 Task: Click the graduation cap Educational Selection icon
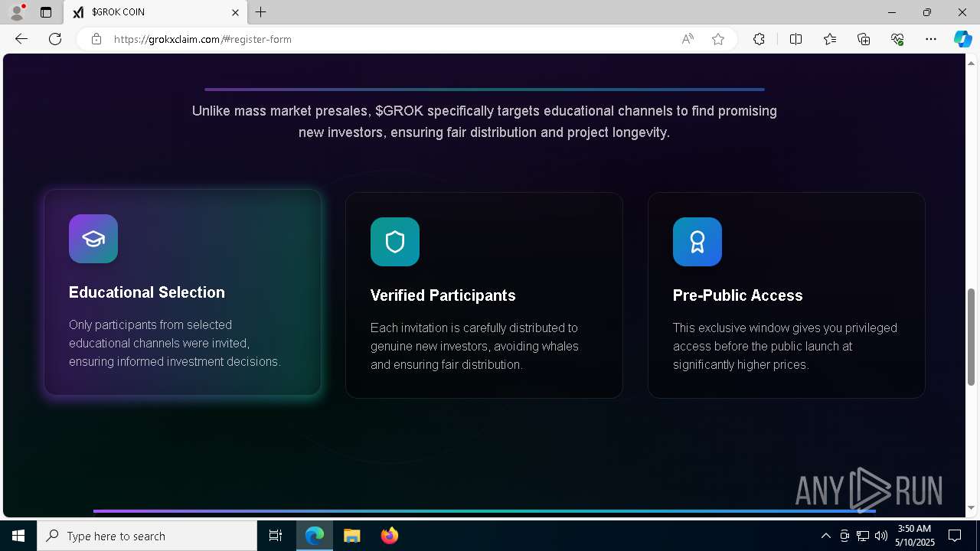[x=93, y=239]
